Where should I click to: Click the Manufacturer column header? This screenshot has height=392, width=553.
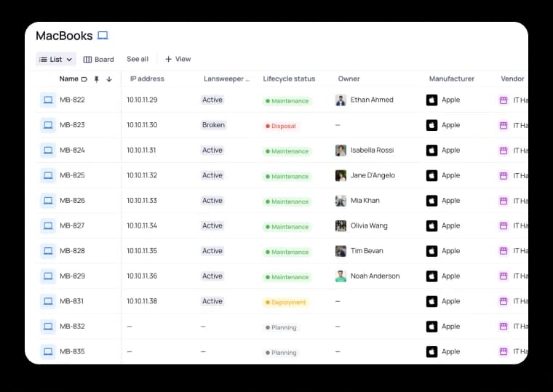coord(451,79)
